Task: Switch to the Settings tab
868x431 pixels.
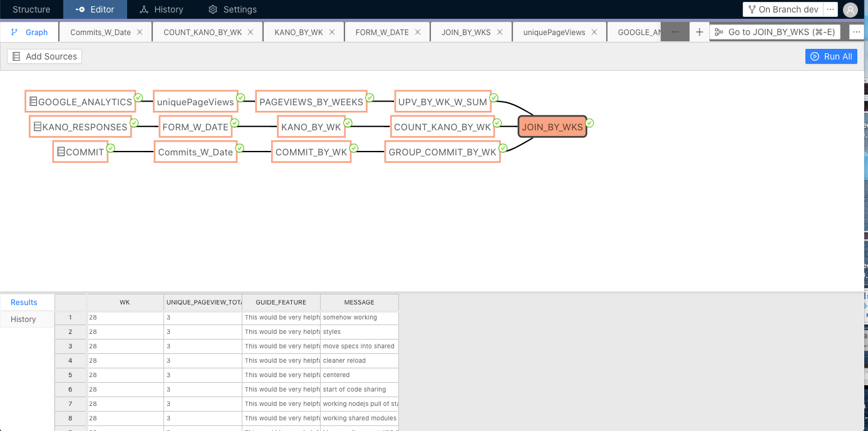Action: click(232, 9)
